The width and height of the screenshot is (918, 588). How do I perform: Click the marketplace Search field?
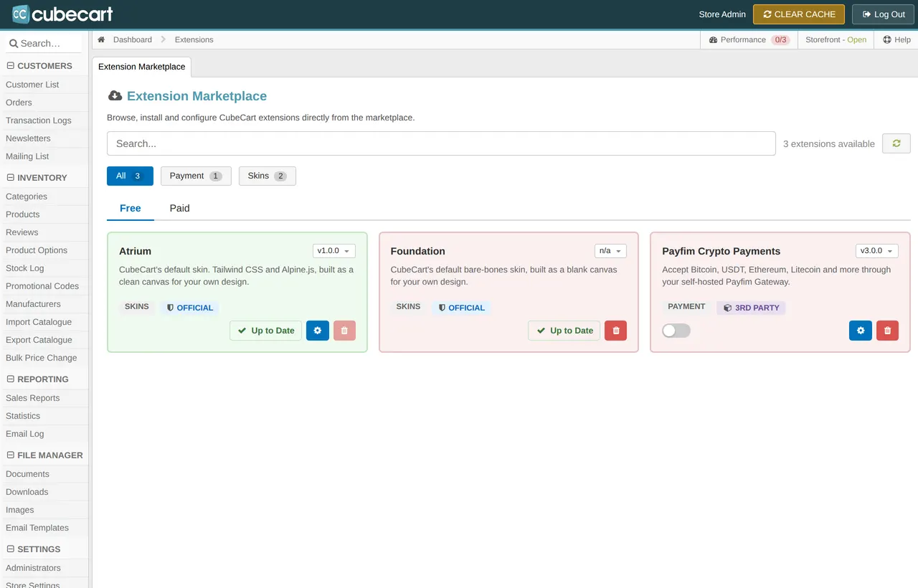(441, 143)
